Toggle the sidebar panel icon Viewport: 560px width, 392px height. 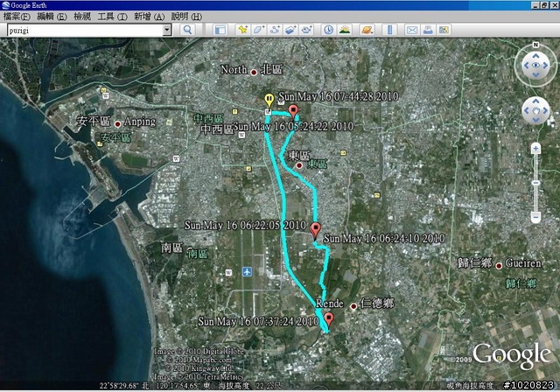point(220,30)
